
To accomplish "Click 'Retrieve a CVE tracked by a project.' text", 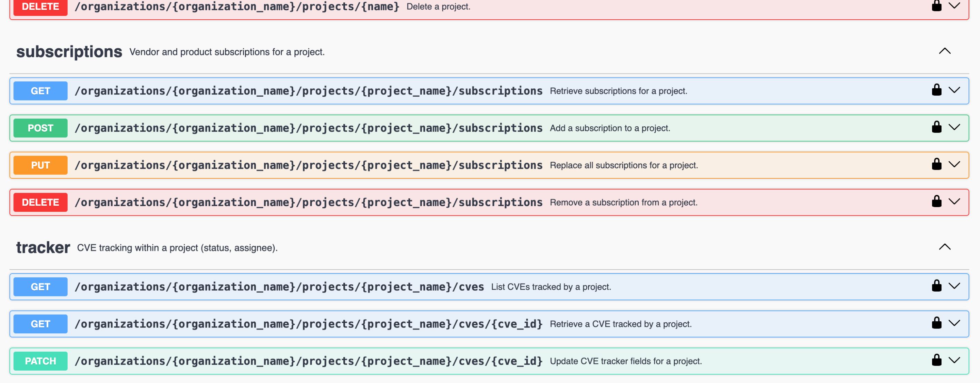I will tap(620, 324).
